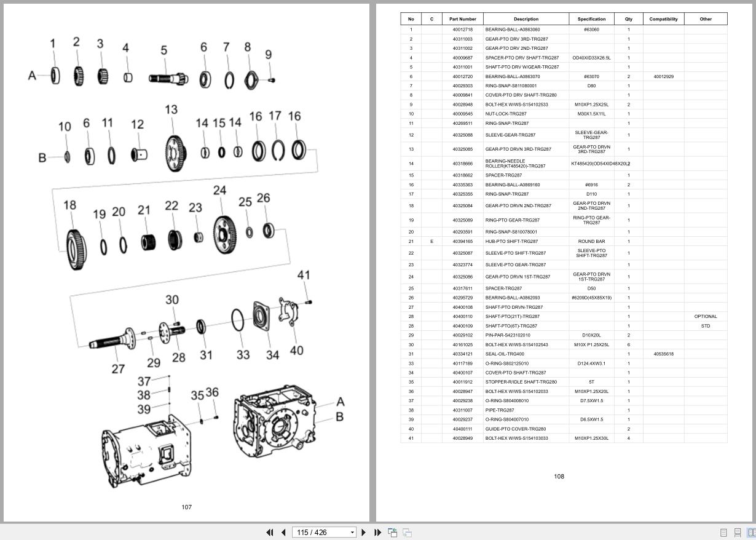Switch to continuous page layout

pyautogui.click(x=738, y=533)
